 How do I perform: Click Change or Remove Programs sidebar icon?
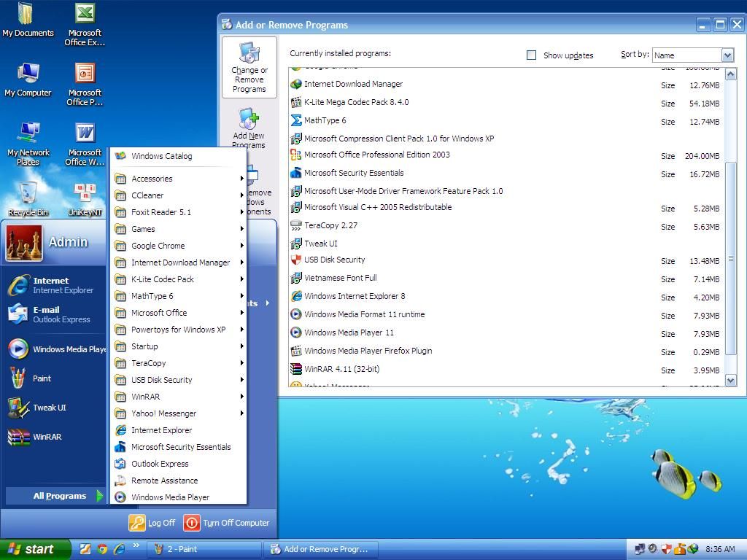pos(249,68)
